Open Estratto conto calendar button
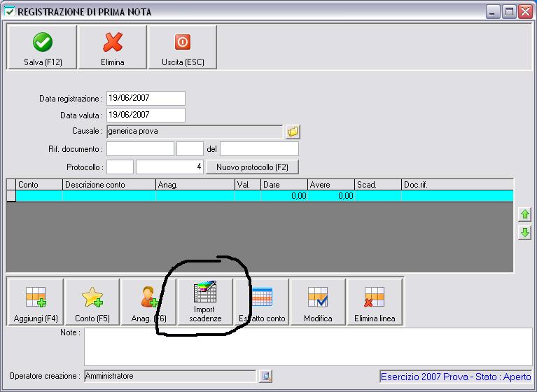The image size is (537, 392). coord(262,302)
